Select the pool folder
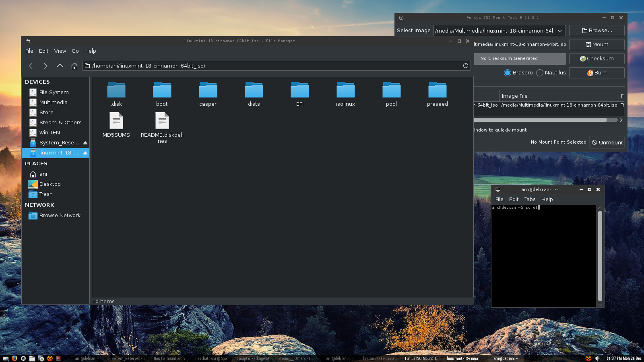Screen dimensions: 644x362 [392, 95]
